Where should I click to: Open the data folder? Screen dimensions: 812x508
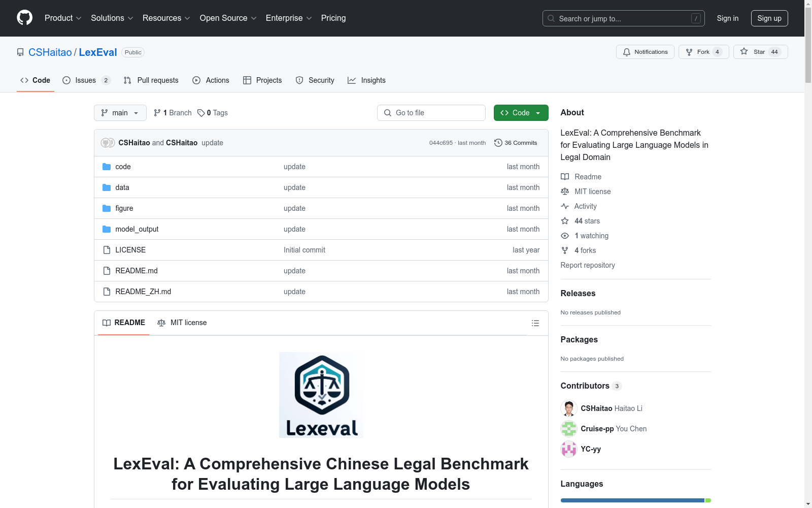pos(122,187)
